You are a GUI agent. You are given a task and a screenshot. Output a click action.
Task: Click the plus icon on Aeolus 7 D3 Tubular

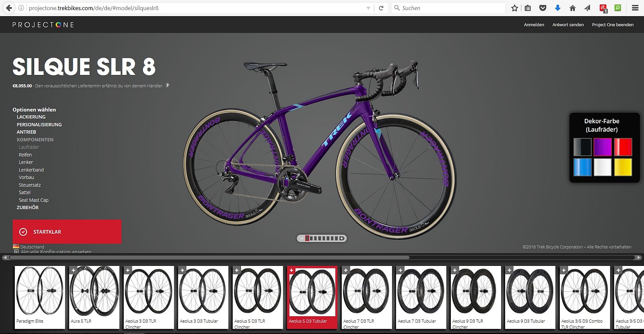pyautogui.click(x=400, y=270)
